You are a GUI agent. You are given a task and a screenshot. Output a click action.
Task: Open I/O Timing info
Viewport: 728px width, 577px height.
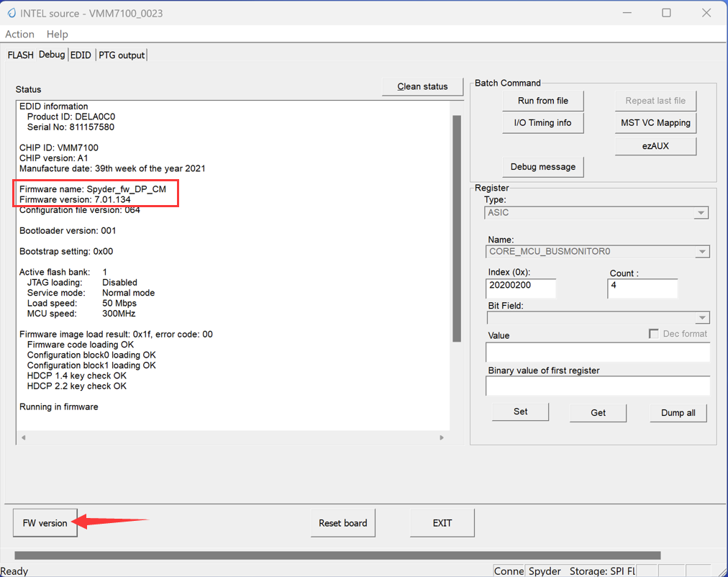coord(542,123)
